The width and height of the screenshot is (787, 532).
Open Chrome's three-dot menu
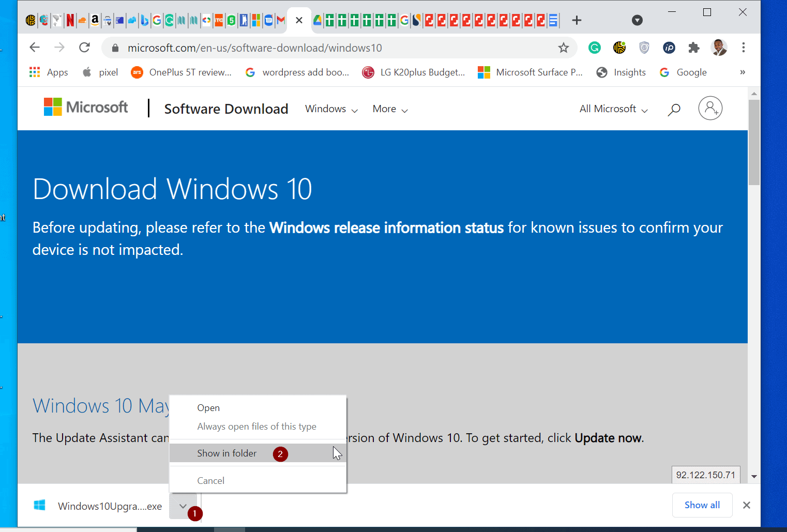(x=744, y=48)
